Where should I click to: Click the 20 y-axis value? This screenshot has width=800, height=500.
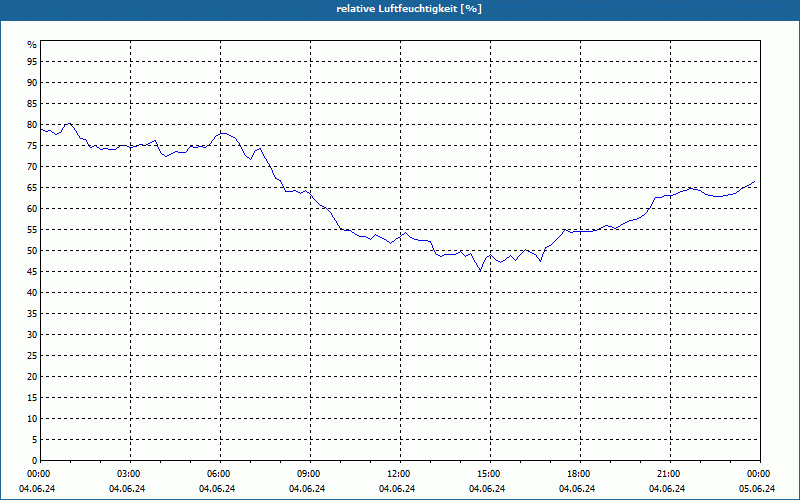pyautogui.click(x=32, y=377)
